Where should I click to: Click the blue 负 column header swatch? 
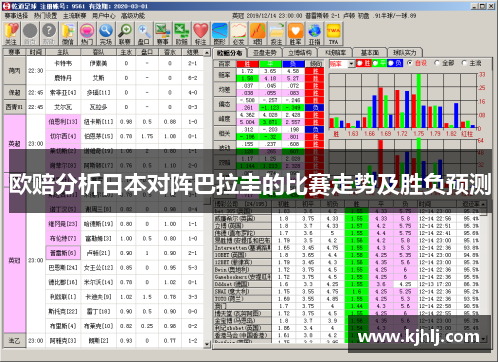pos(293,64)
